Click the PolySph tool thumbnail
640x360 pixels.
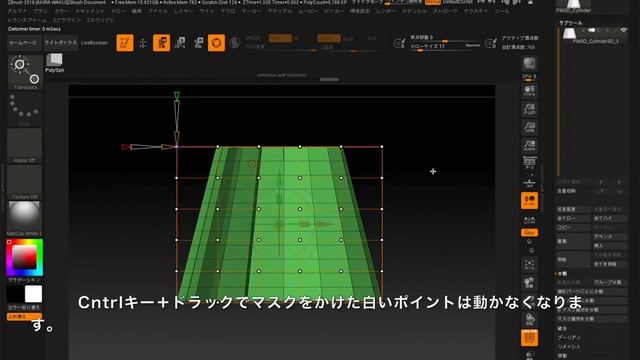coord(54,64)
